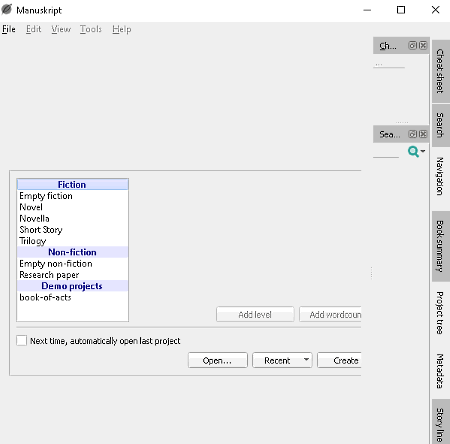The height and width of the screenshot is (444, 450).
Task: Click the Open... button
Action: tap(218, 360)
